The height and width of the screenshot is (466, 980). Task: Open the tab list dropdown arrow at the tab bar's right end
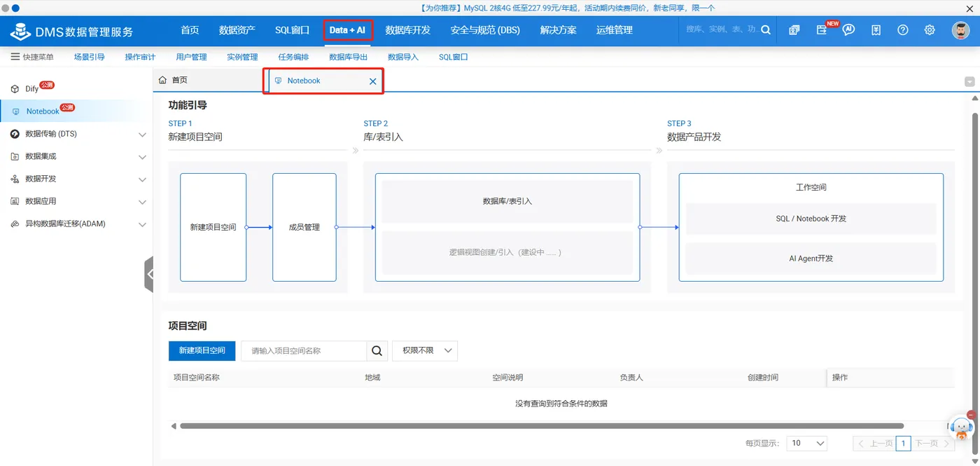[969, 81]
